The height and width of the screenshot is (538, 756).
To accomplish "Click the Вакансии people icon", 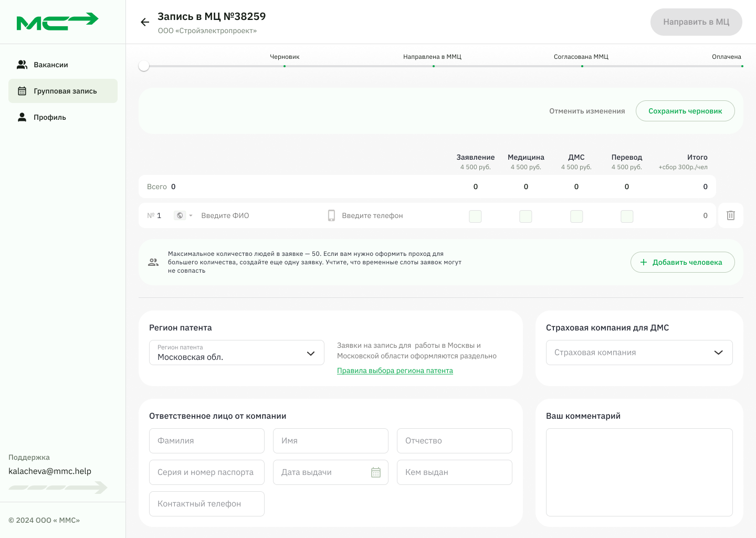I will pos(22,65).
